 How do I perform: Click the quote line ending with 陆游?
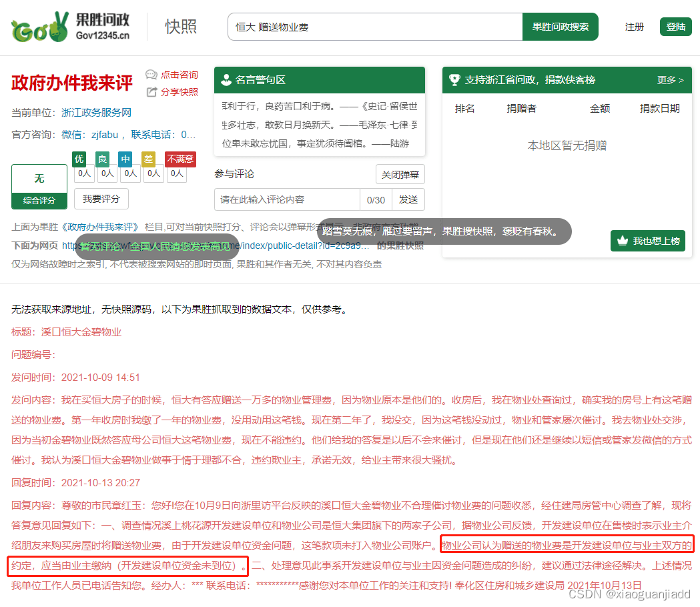(x=316, y=143)
